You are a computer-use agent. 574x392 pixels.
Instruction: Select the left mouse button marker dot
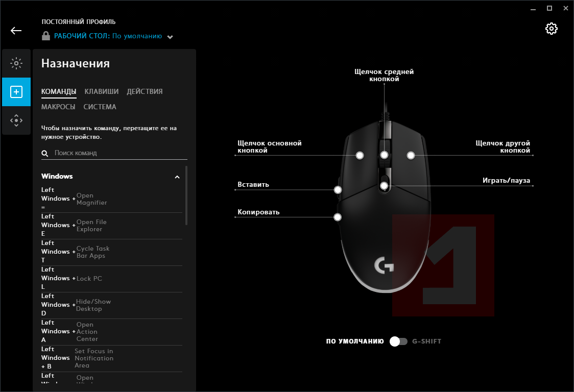point(360,156)
